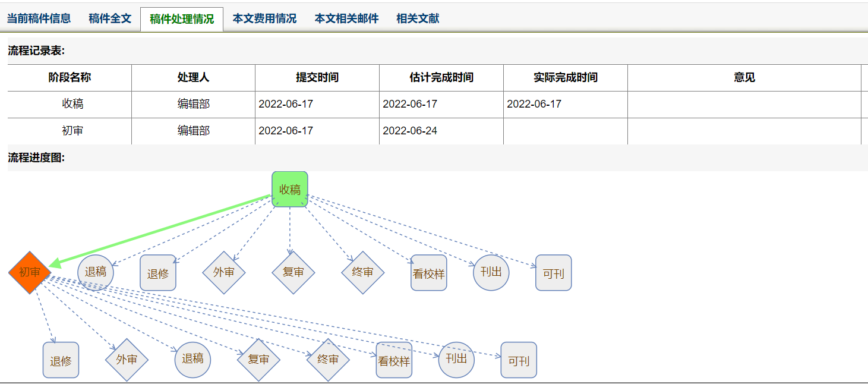Open the 相关文献 tab
868x384 pixels.
pyautogui.click(x=418, y=18)
